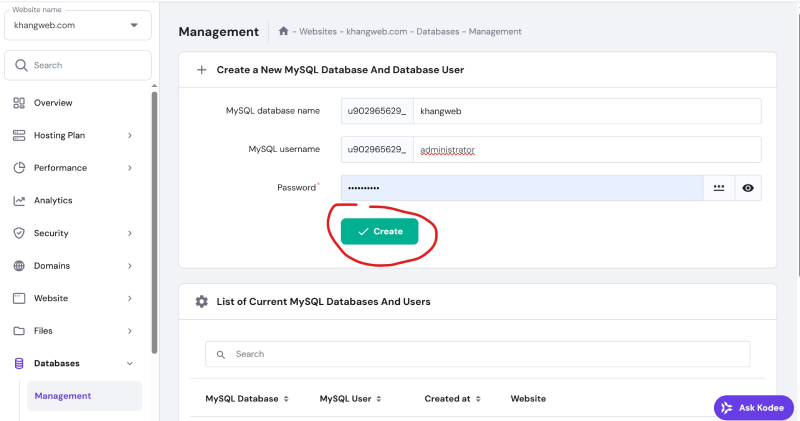Expand the Website chevron
800x421 pixels.
pos(130,299)
